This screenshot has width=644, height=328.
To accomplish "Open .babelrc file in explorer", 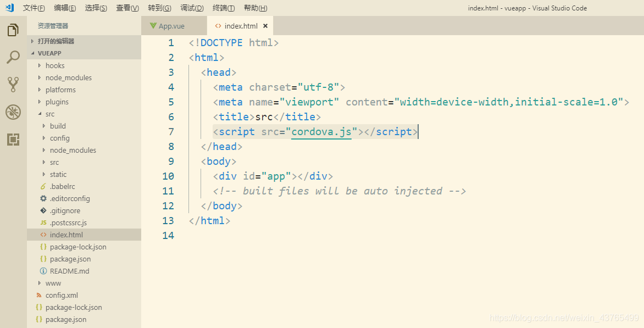I will [84, 186].
